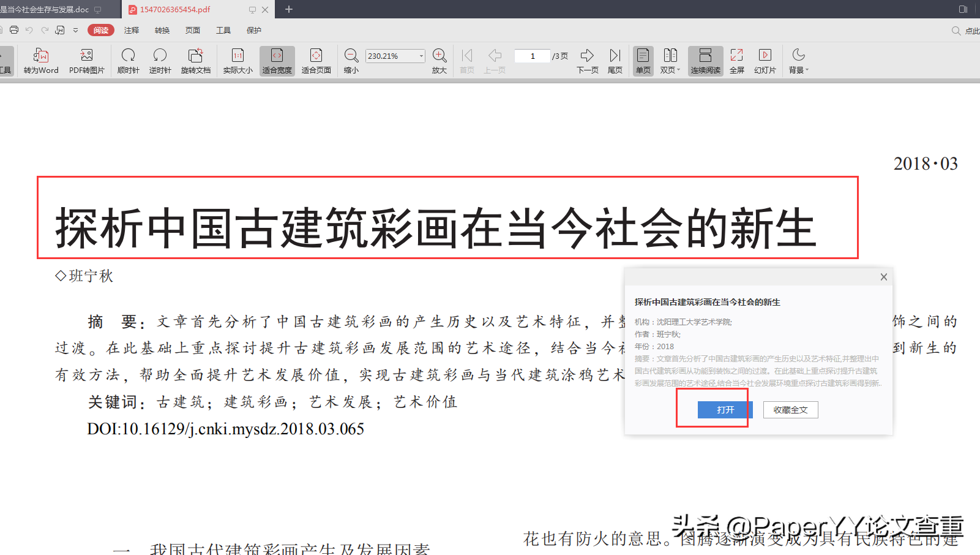Toggle 单页 single page layout
980x555 pixels.
pyautogui.click(x=643, y=61)
